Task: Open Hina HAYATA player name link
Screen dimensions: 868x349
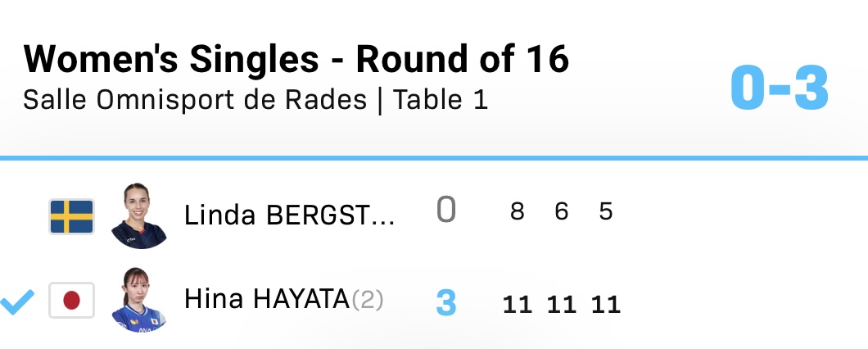Action: [x=266, y=300]
